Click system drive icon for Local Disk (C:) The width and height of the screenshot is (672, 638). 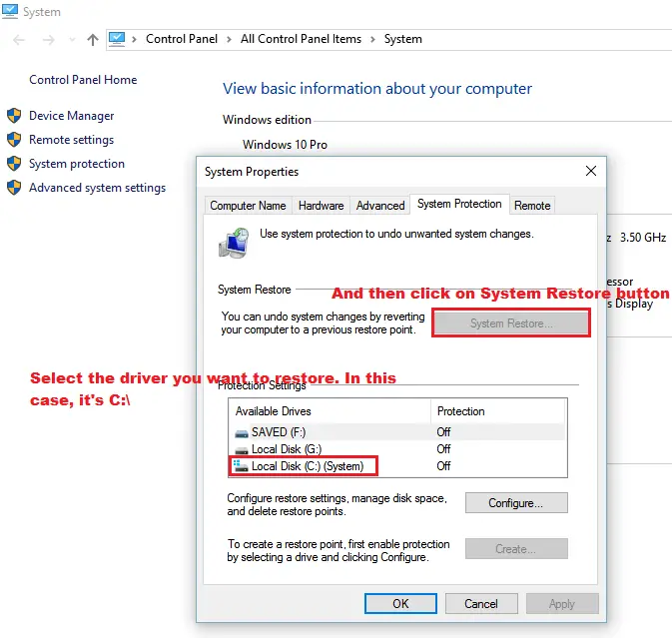point(241,466)
